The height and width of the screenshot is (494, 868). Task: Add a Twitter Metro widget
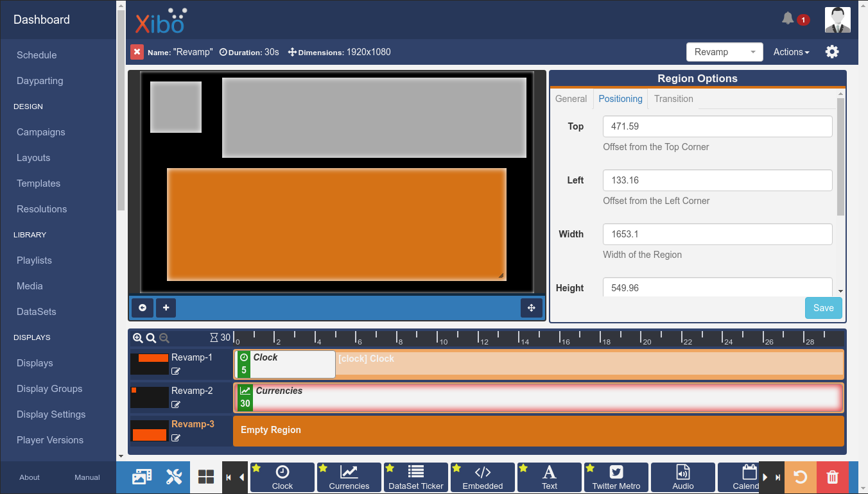pos(616,477)
